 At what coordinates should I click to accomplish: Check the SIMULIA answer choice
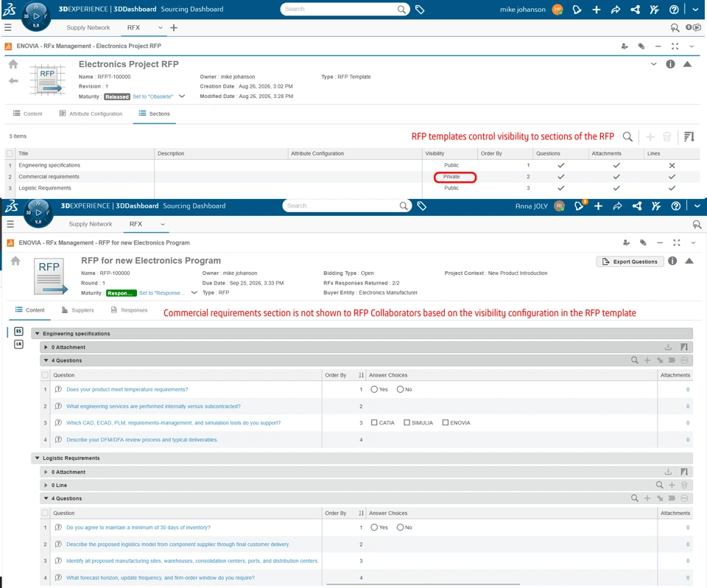(407, 422)
